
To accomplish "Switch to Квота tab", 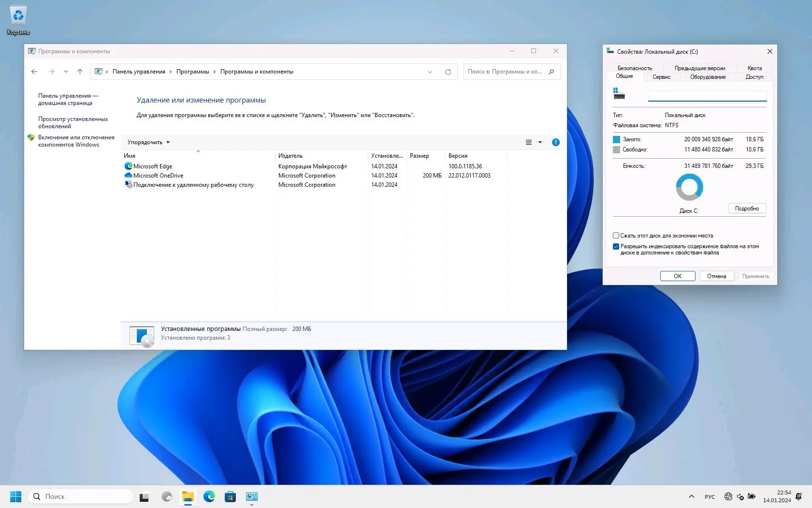I will [754, 68].
